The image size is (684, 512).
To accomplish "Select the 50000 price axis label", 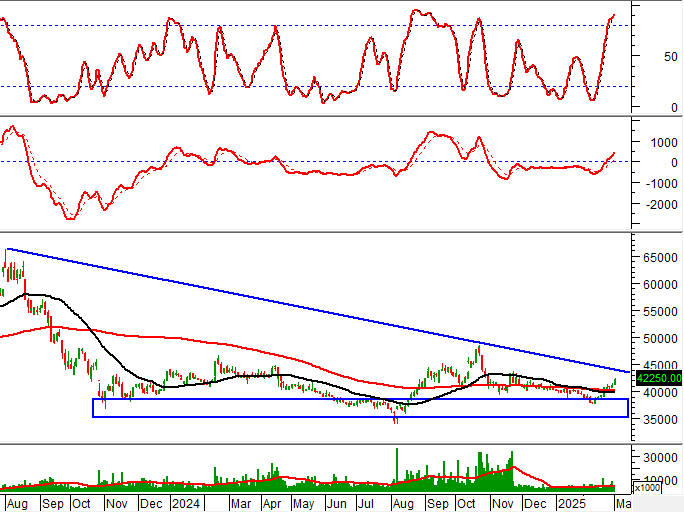I will (x=660, y=338).
